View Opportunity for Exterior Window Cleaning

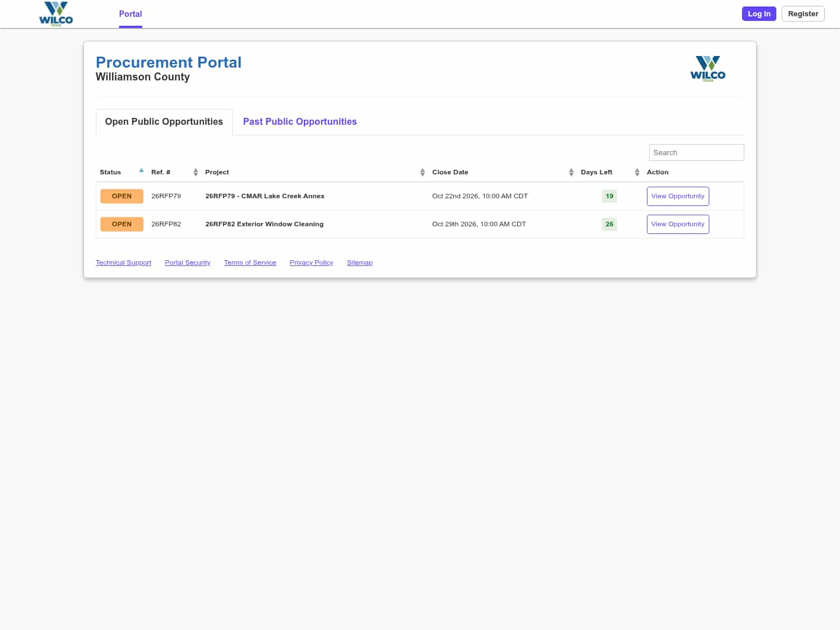678,224
